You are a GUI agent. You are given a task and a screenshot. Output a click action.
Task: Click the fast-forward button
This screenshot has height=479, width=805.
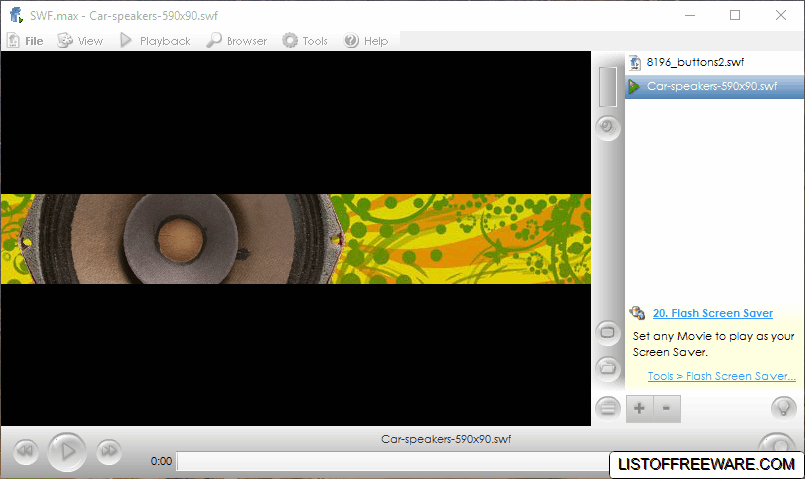tap(108, 451)
